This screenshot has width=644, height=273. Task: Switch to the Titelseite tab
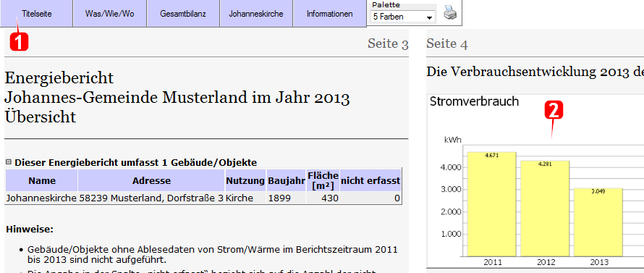[37, 14]
